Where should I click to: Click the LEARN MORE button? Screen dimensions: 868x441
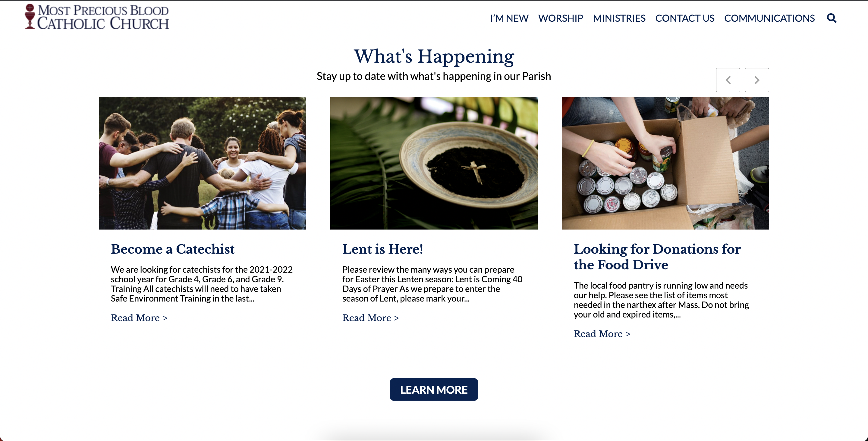click(x=434, y=389)
